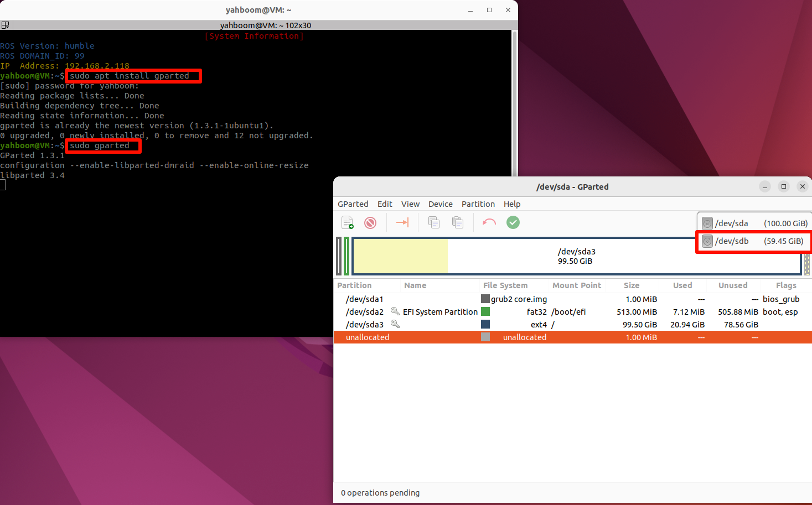Screen dimensions: 812x505
Task: Click the Resize/Move toolbar icon
Action: 402,222
